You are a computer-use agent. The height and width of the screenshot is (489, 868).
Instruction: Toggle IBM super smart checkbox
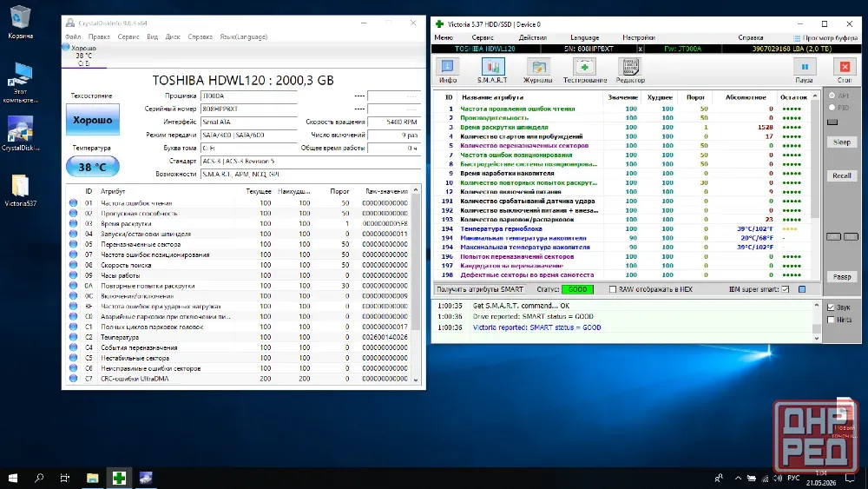786,289
